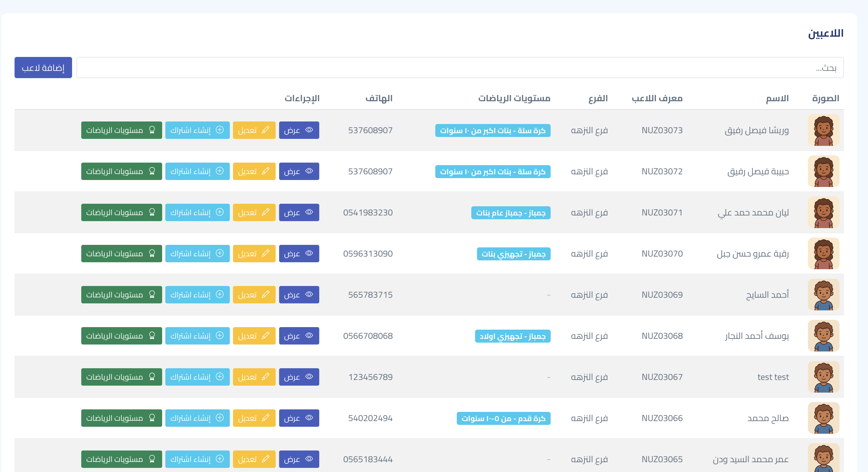Click plus-circle icon in test test row

[220, 376]
